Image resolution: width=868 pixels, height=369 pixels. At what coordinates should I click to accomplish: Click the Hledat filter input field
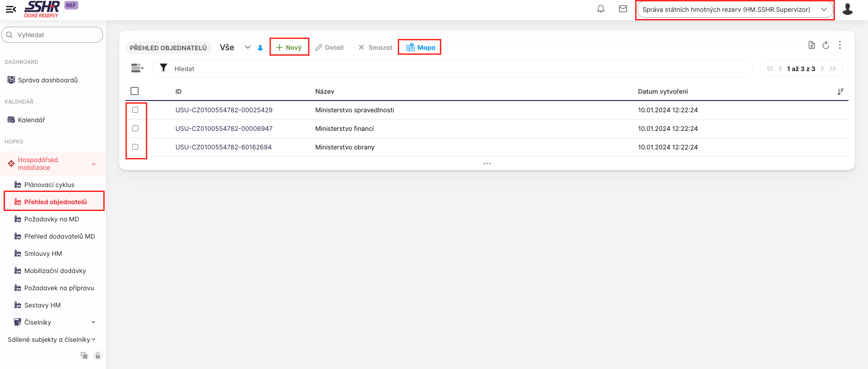point(453,69)
